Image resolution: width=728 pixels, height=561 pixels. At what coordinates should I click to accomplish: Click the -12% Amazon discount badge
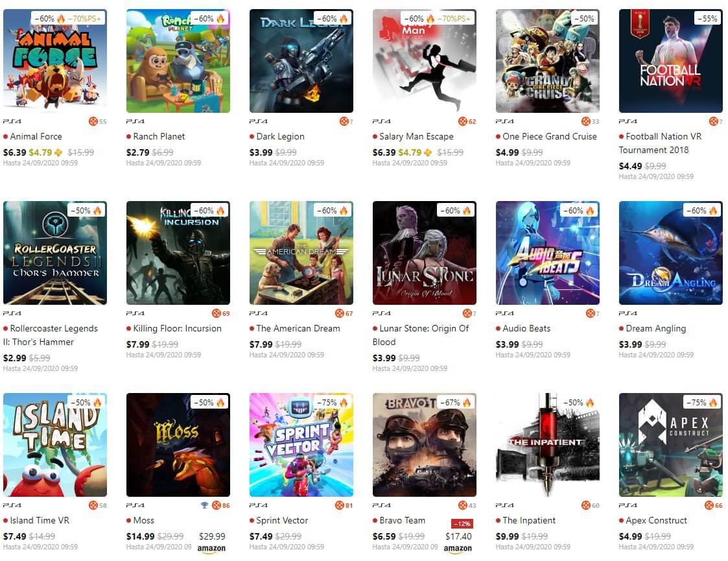pyautogui.click(x=462, y=523)
